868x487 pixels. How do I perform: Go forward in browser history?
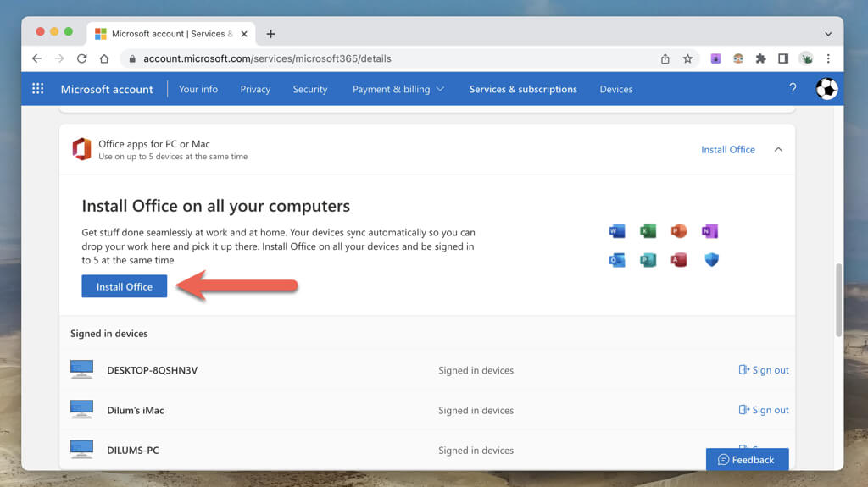click(x=59, y=58)
